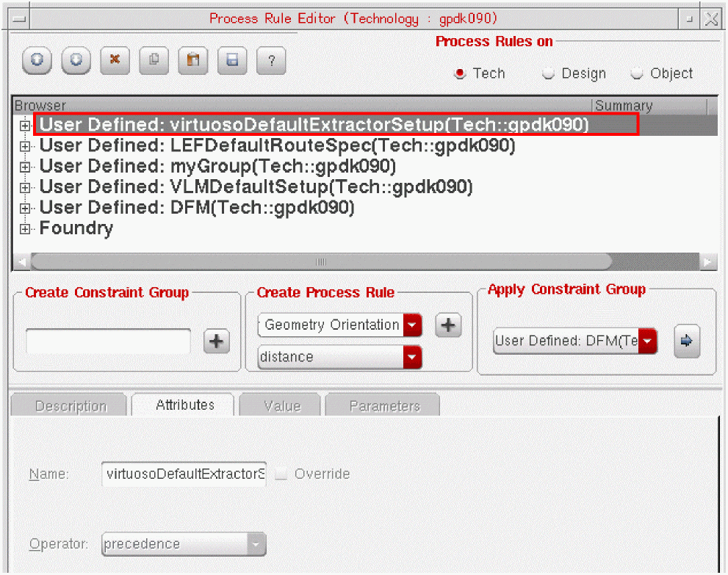728x575 pixels.
Task: Click the apply constraint group arrow button
Action: click(x=687, y=341)
